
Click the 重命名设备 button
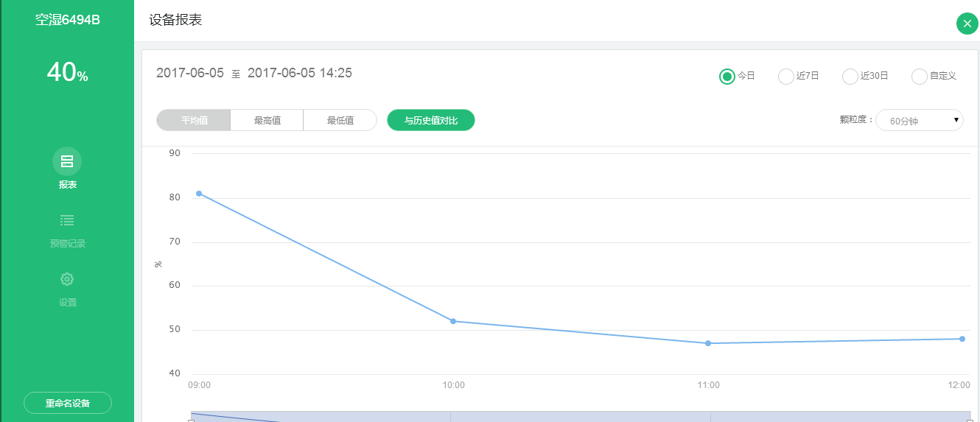click(68, 403)
